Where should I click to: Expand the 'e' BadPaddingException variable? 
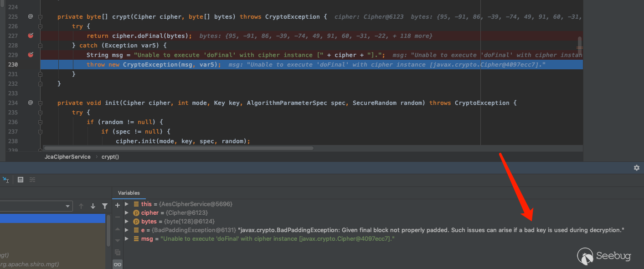(127, 230)
